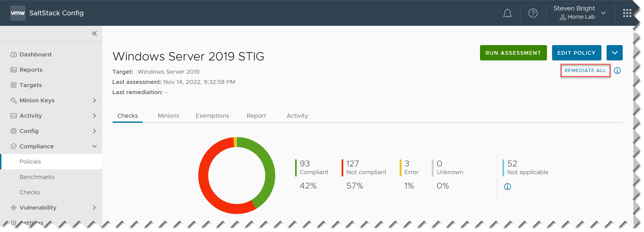Expand the Vulnerability menu
The image size is (644, 232).
coord(94,208)
